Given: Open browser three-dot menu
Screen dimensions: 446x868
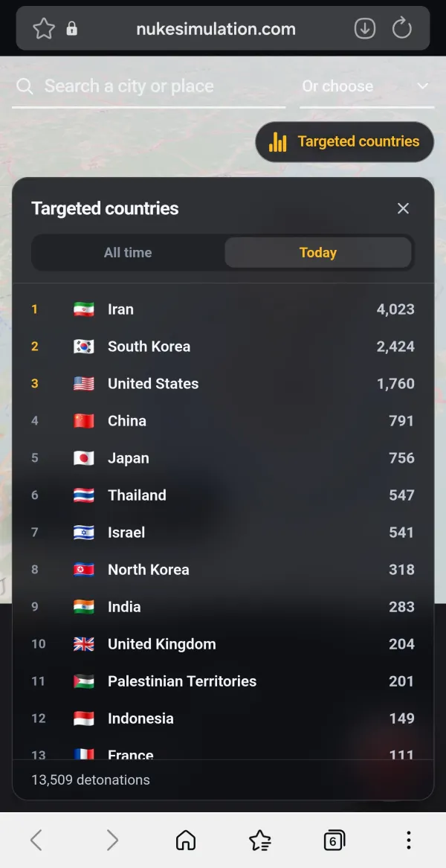Looking at the screenshot, I should [408, 840].
